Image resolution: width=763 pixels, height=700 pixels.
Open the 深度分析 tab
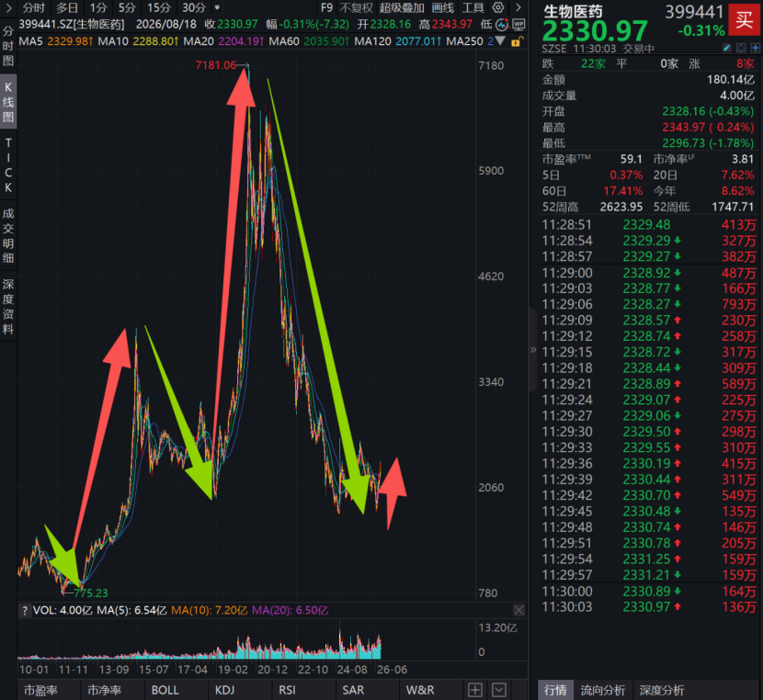coord(662,690)
